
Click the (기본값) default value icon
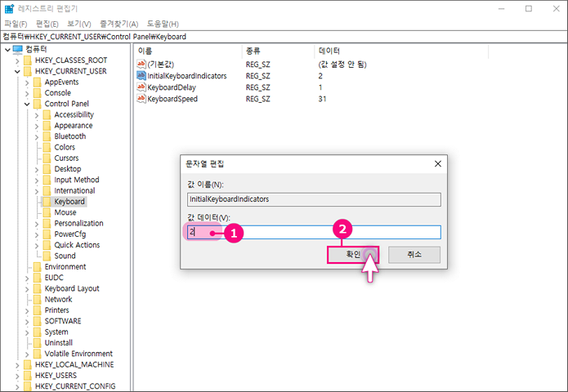(x=141, y=64)
